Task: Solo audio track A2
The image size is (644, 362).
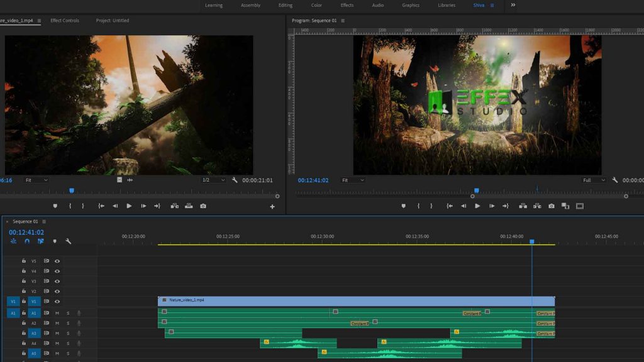Action: (x=68, y=324)
